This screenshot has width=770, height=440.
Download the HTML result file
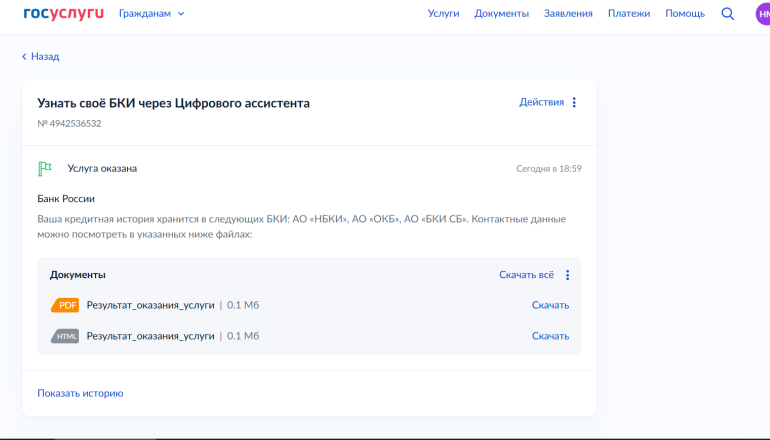550,336
